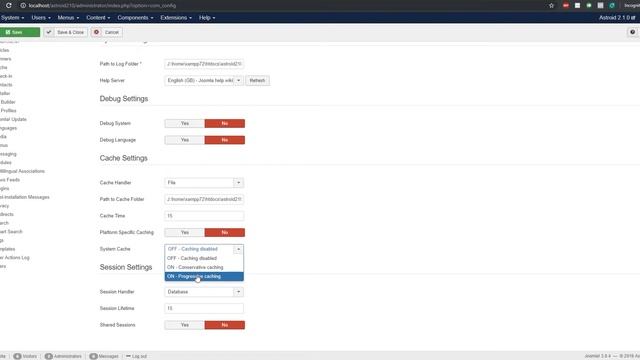
Task: Open Astroid 2.1.0 site preview link
Action: pos(617,18)
